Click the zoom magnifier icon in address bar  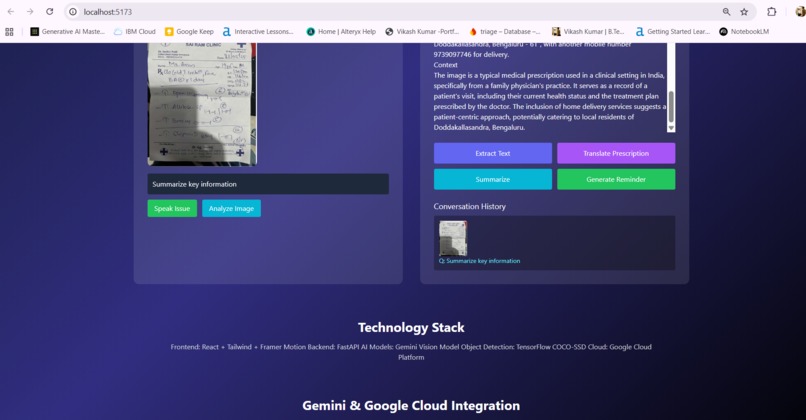(726, 11)
